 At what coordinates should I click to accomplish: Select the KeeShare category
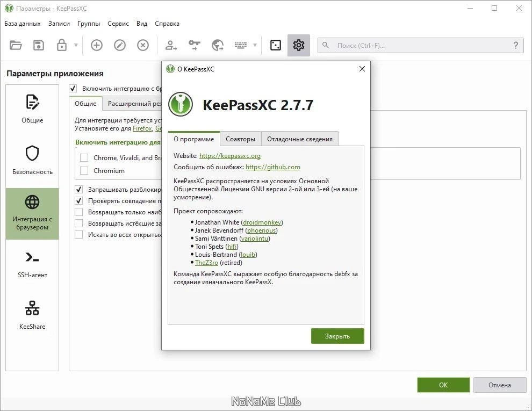[x=32, y=316]
